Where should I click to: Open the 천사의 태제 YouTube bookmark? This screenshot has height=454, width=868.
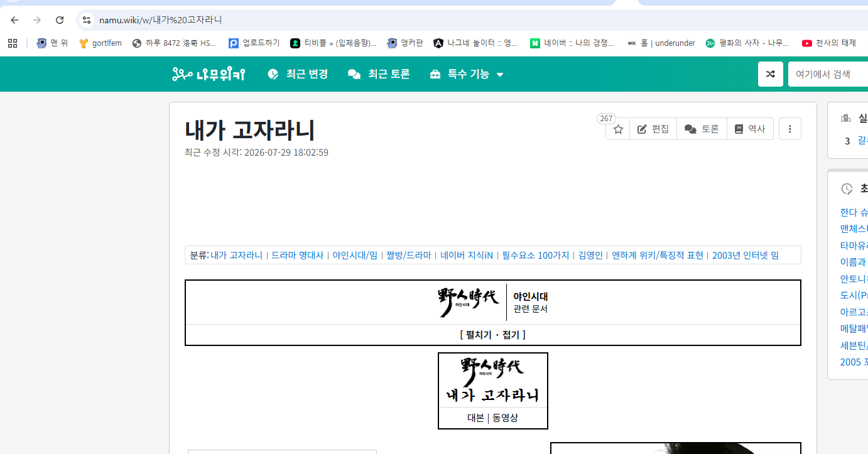(x=828, y=43)
